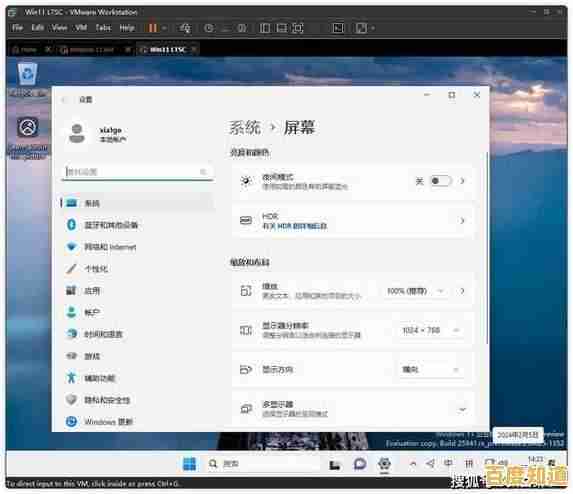
Task: Switch to the Win11 LTSC tab
Action: (x=168, y=49)
